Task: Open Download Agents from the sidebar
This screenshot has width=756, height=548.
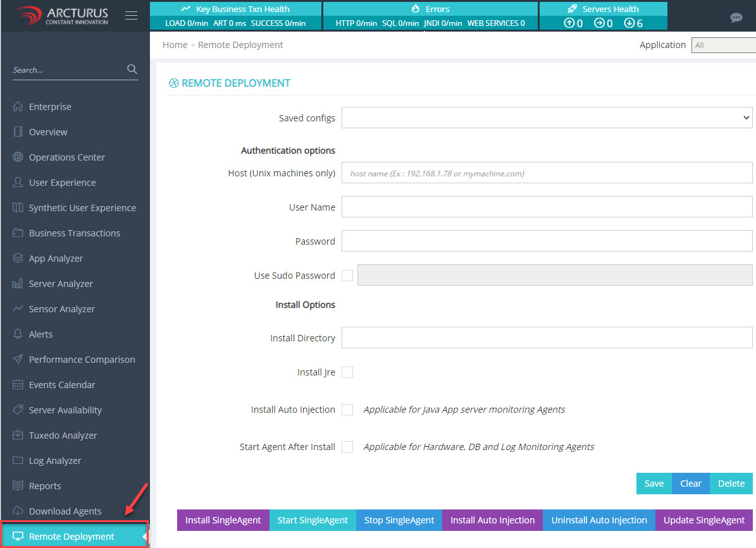Action: [63, 511]
